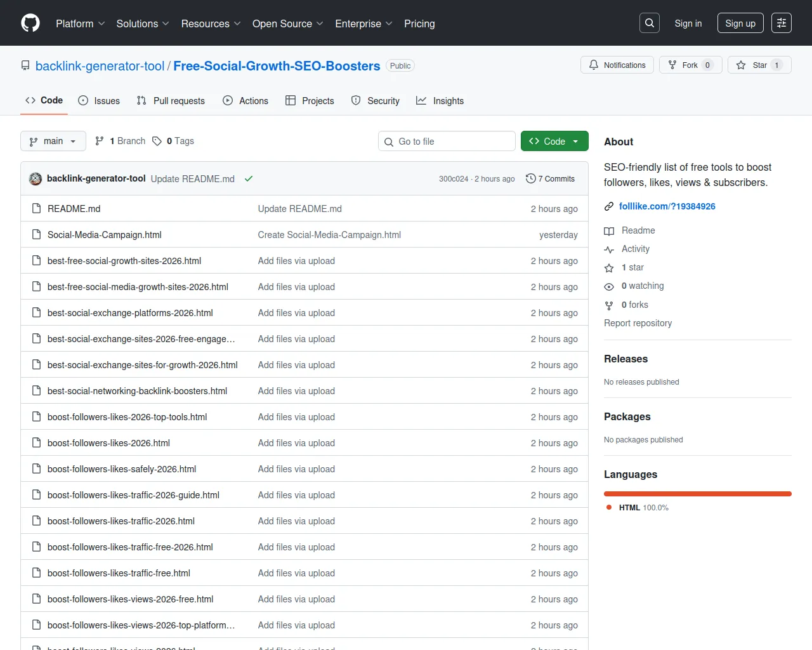Viewport: 812px width, 650px height.
Task: Click green commit status checkmark
Action: click(x=249, y=179)
